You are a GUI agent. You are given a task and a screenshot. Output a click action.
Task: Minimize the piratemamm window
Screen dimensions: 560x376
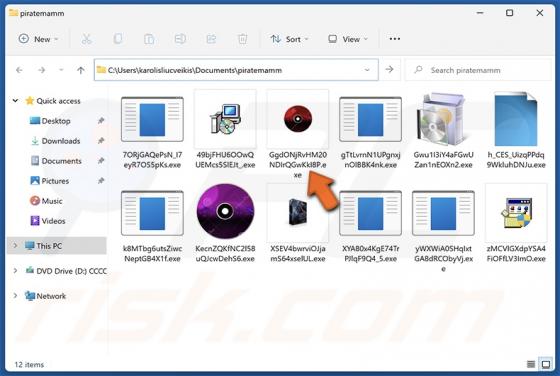pos(480,13)
